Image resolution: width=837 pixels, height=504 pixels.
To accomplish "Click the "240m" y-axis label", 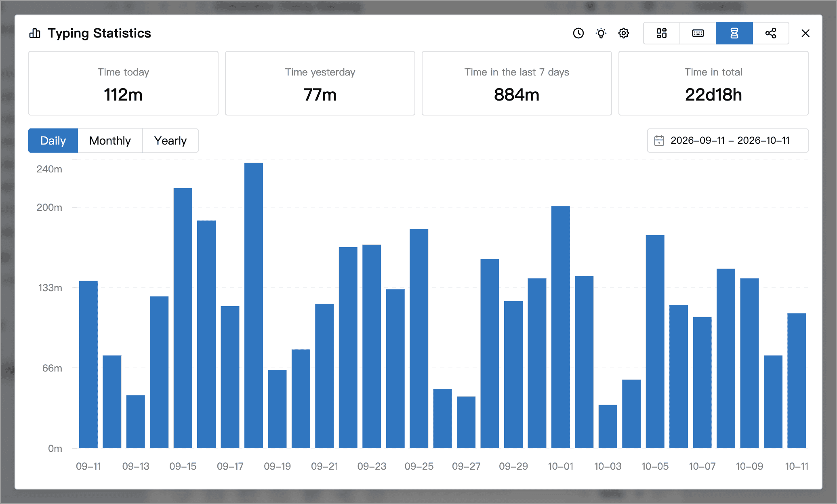I will [49, 169].
